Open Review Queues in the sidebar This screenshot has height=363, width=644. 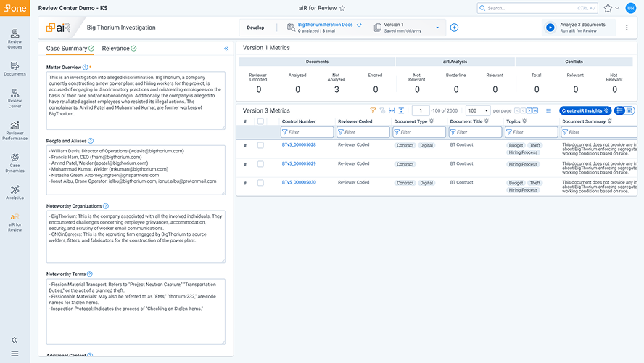(x=15, y=39)
